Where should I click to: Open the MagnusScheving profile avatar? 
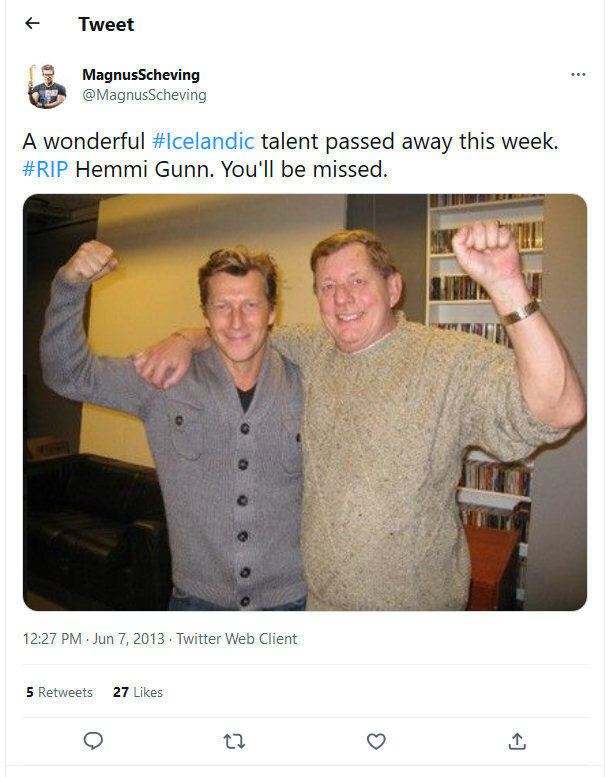(47, 85)
